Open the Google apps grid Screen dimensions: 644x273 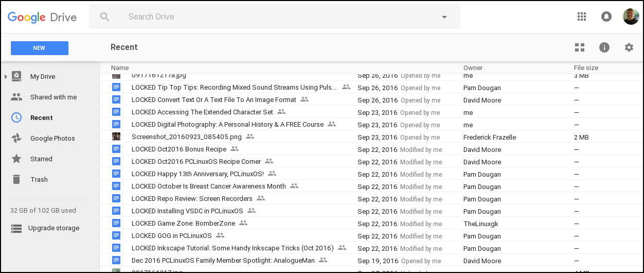(x=582, y=16)
